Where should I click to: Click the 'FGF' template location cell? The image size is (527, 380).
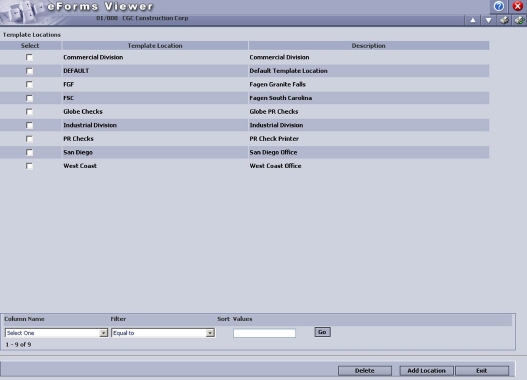pos(69,84)
